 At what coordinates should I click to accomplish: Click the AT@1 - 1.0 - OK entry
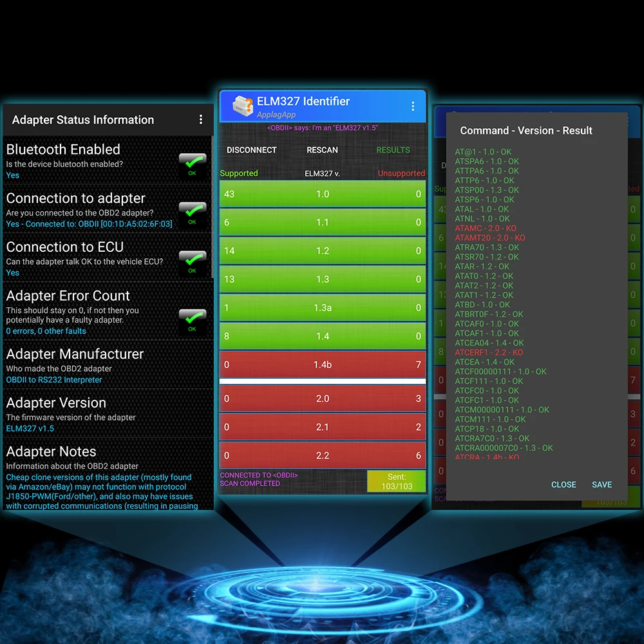483,152
